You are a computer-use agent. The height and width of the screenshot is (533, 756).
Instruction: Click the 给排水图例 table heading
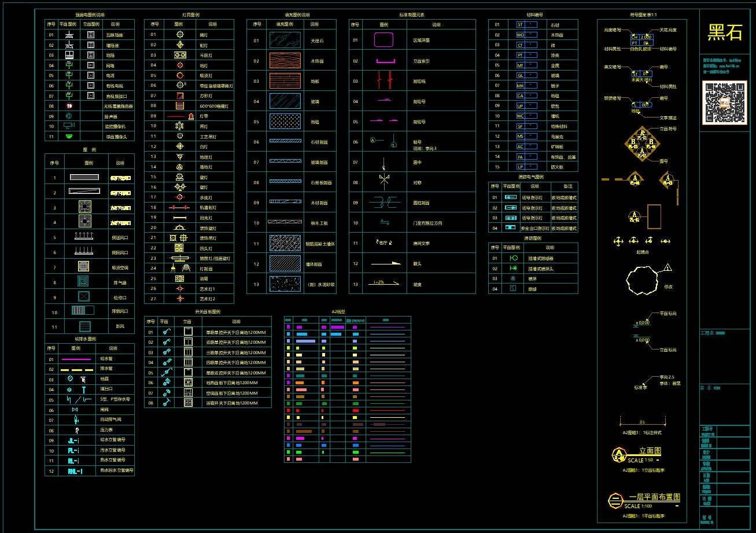85,339
